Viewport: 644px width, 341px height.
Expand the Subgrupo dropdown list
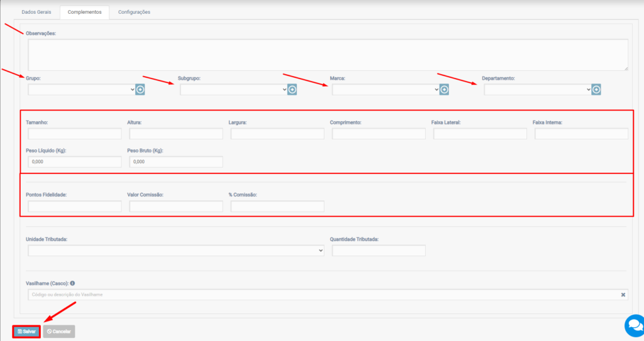[x=233, y=90]
